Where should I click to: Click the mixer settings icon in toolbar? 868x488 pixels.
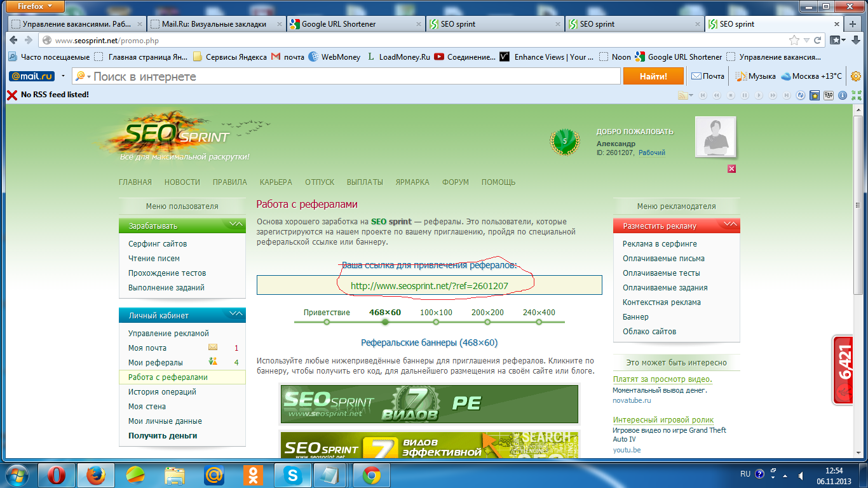pyautogui.click(x=829, y=95)
